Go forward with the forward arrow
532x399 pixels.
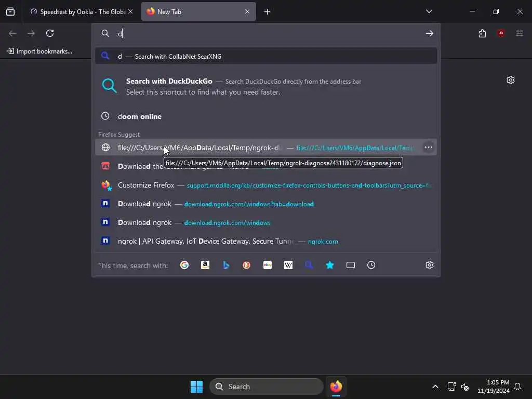(x=31, y=33)
